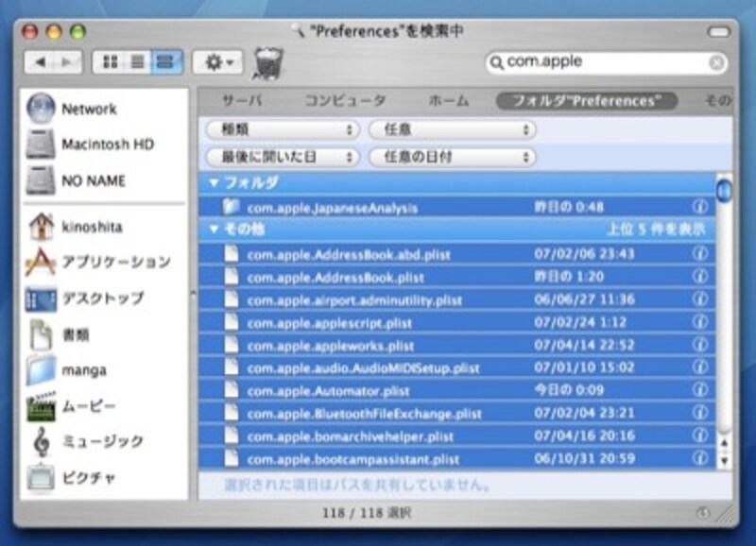Select the ホーム search scope
The image size is (756, 546).
pyautogui.click(x=448, y=101)
